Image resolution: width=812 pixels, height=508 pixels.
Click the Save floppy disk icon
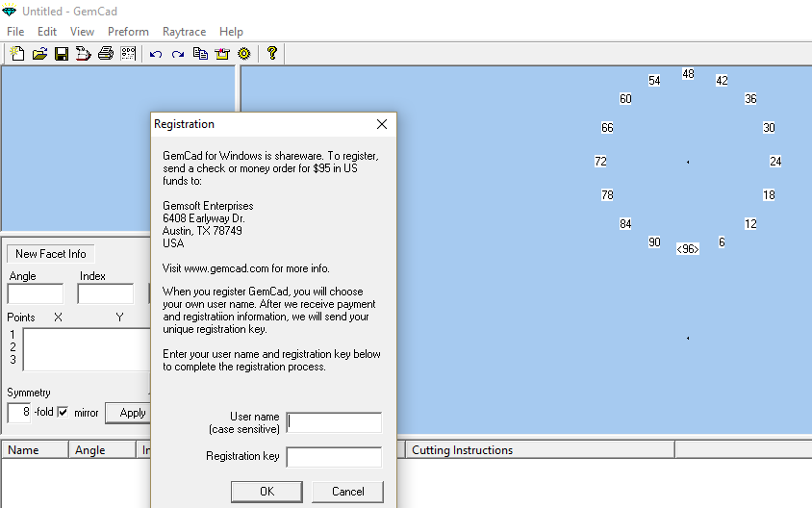(x=62, y=53)
